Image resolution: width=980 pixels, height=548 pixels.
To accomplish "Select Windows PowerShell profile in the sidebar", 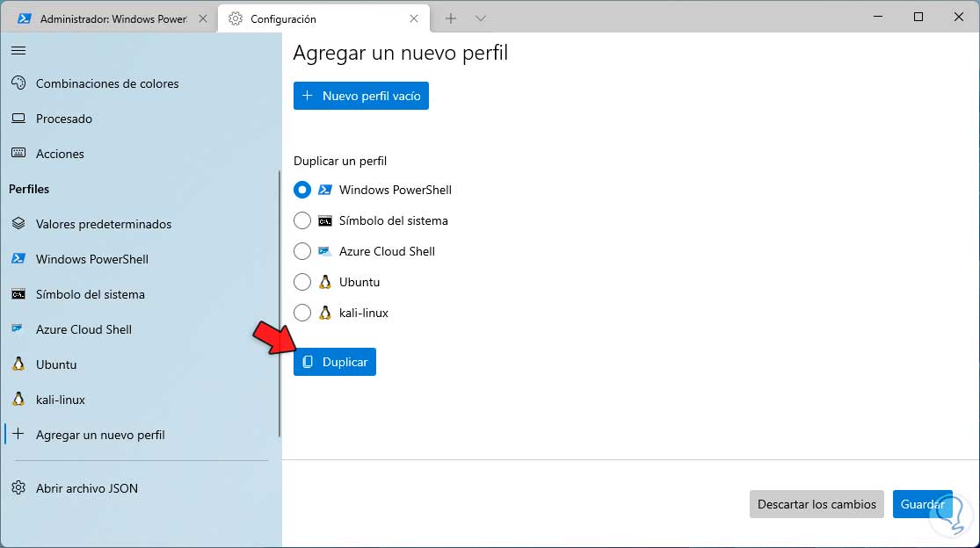I will (141, 259).
